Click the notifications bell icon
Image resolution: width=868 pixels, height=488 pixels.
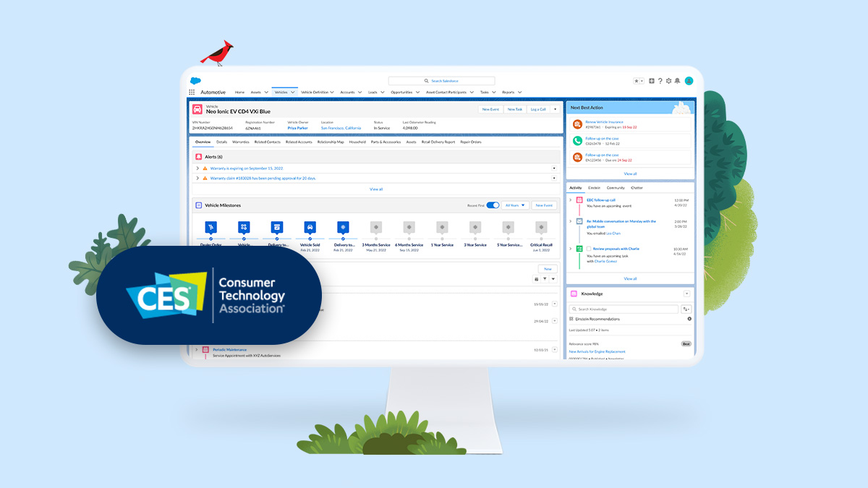(x=677, y=81)
